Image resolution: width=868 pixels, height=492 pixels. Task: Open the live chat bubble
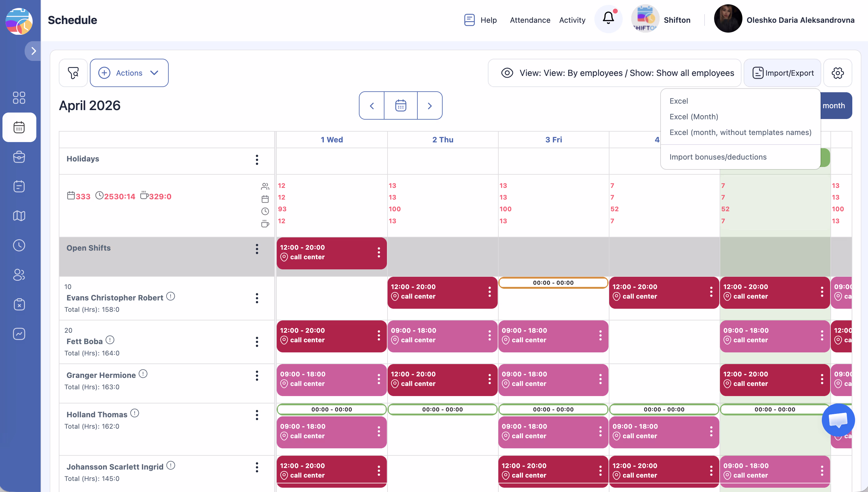click(838, 420)
